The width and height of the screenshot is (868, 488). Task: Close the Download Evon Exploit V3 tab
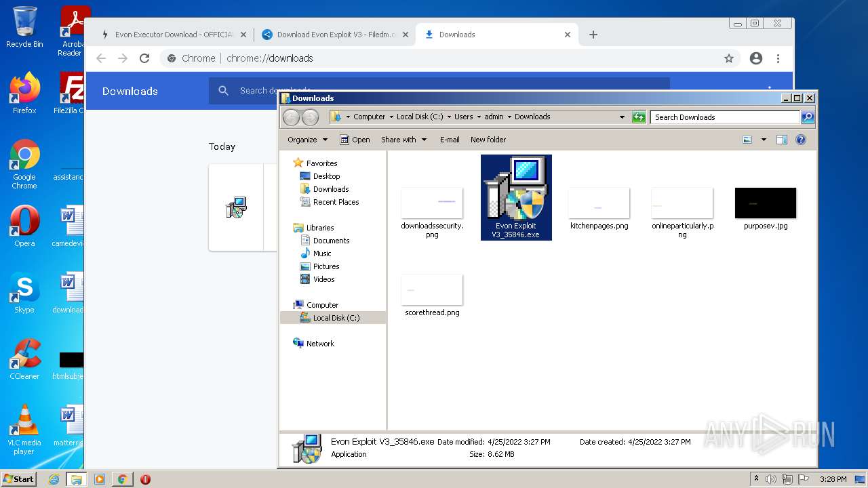406,35
